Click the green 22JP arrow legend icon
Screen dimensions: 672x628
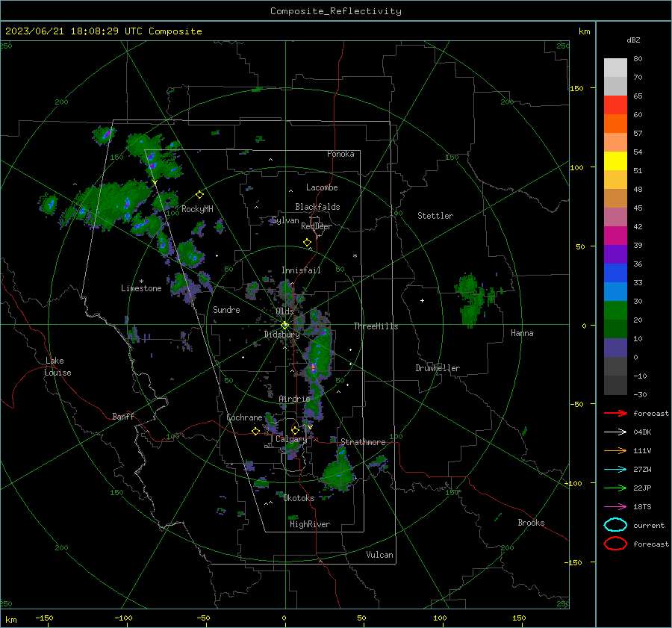pyautogui.click(x=615, y=488)
